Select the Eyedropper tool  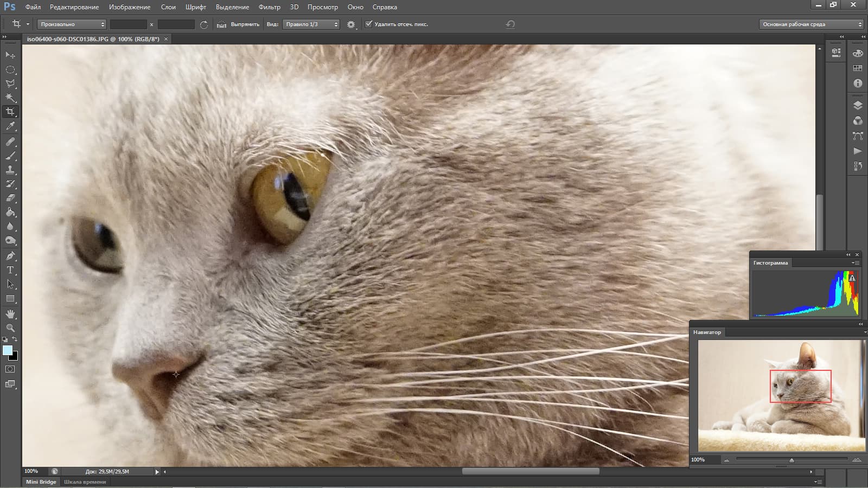[x=10, y=126]
